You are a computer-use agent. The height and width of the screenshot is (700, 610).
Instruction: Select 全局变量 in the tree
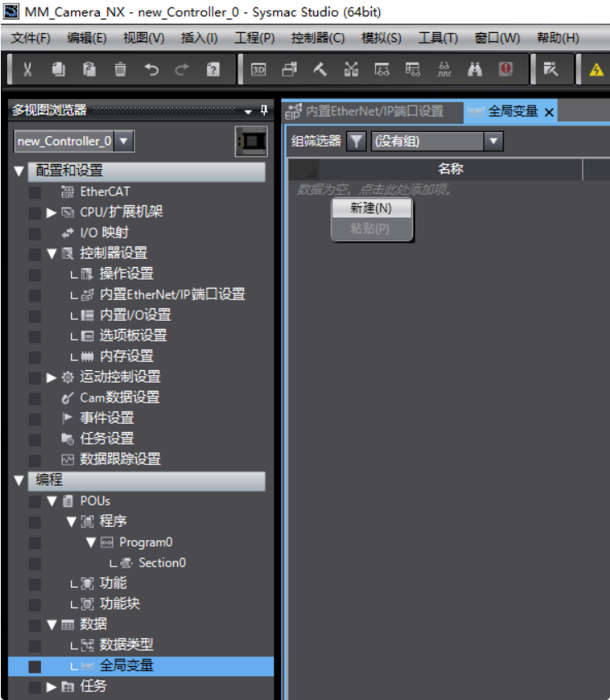[126, 665]
